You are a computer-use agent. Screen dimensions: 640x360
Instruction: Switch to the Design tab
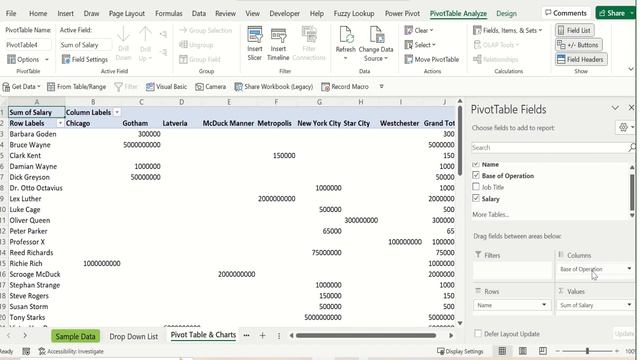pyautogui.click(x=507, y=13)
